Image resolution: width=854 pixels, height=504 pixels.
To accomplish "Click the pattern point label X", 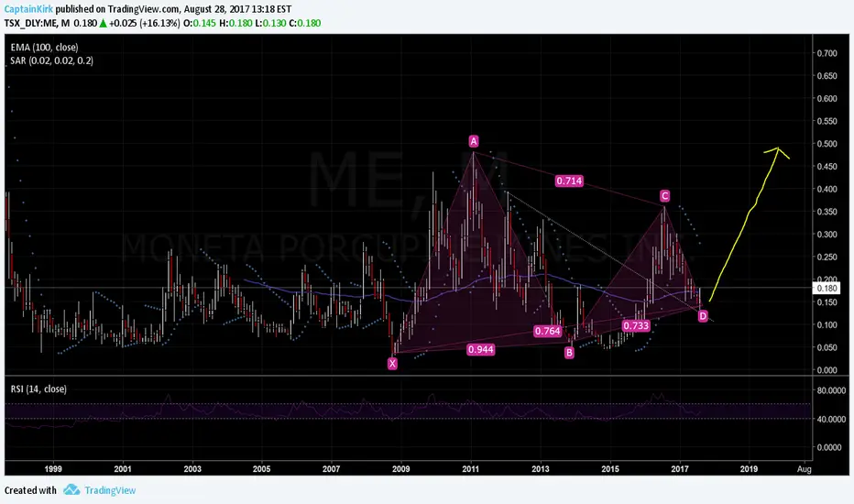I will (392, 364).
